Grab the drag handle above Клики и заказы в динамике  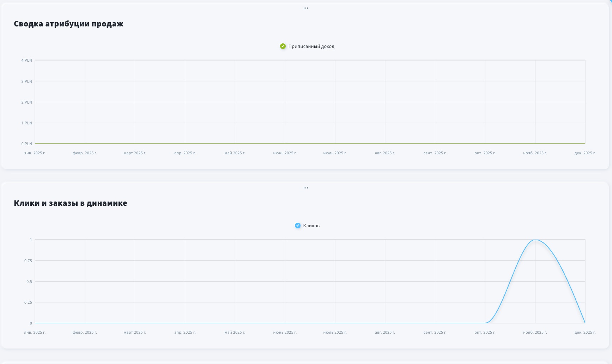[x=306, y=187]
